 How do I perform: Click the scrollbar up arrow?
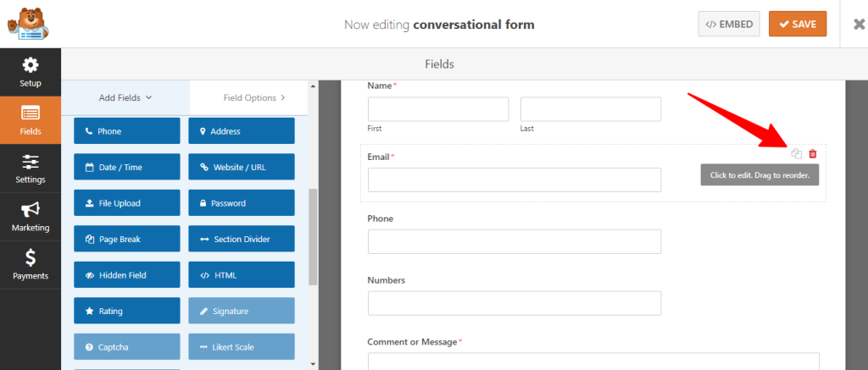[x=313, y=86]
